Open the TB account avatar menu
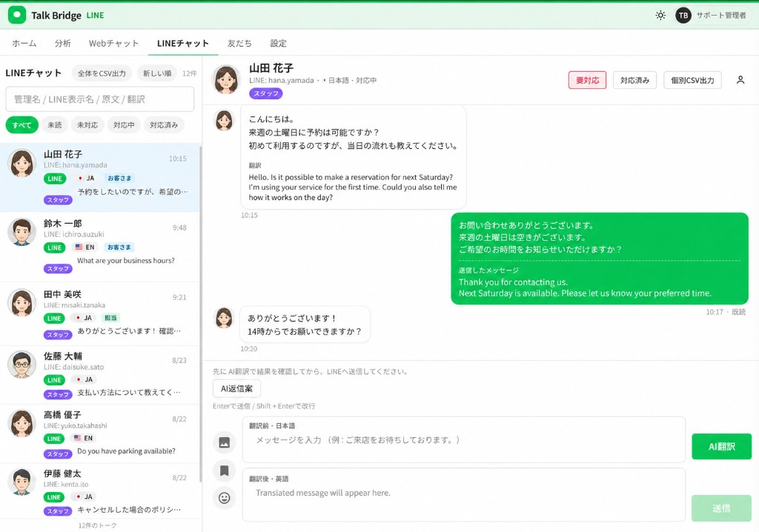Viewport: 759px width, 532px height. coord(683,16)
